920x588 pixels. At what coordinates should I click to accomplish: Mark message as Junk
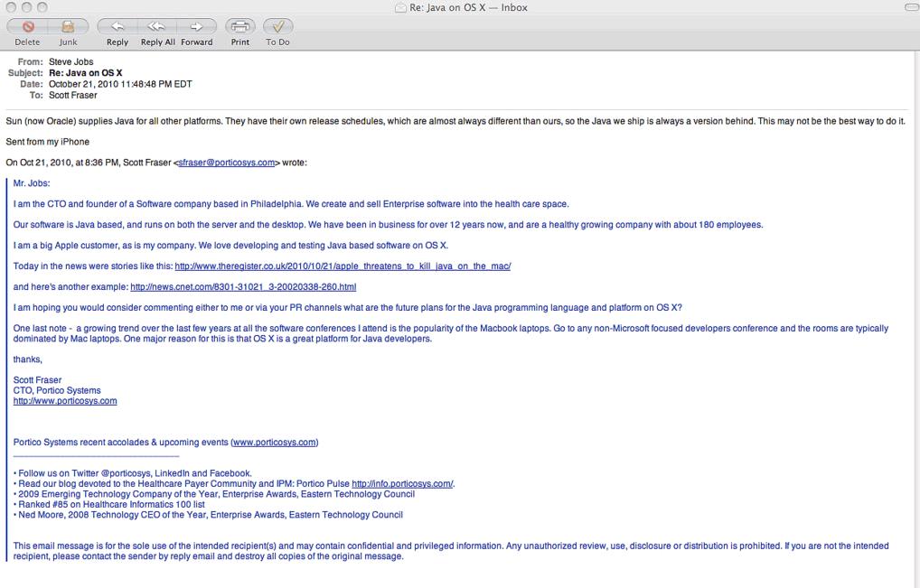(x=68, y=27)
